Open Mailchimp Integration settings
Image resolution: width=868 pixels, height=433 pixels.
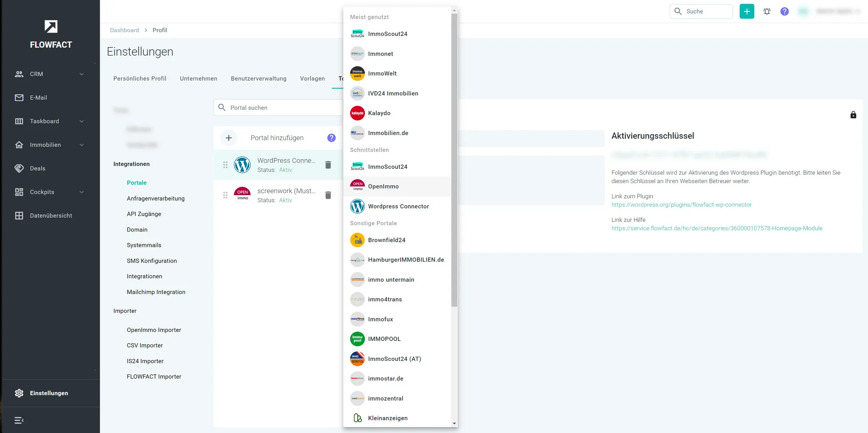pos(156,292)
